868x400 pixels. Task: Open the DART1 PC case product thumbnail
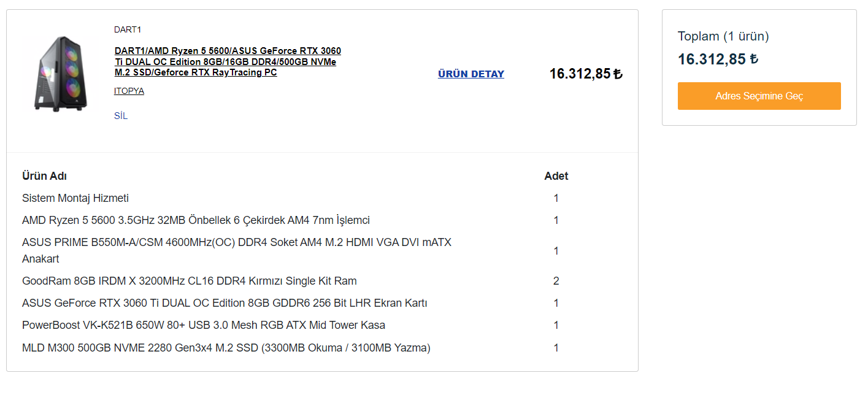(x=60, y=74)
